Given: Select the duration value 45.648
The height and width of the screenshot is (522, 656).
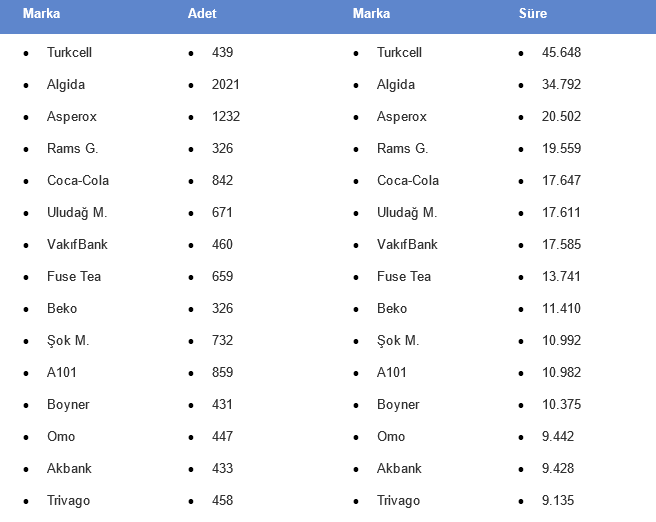Looking at the screenshot, I should [561, 52].
